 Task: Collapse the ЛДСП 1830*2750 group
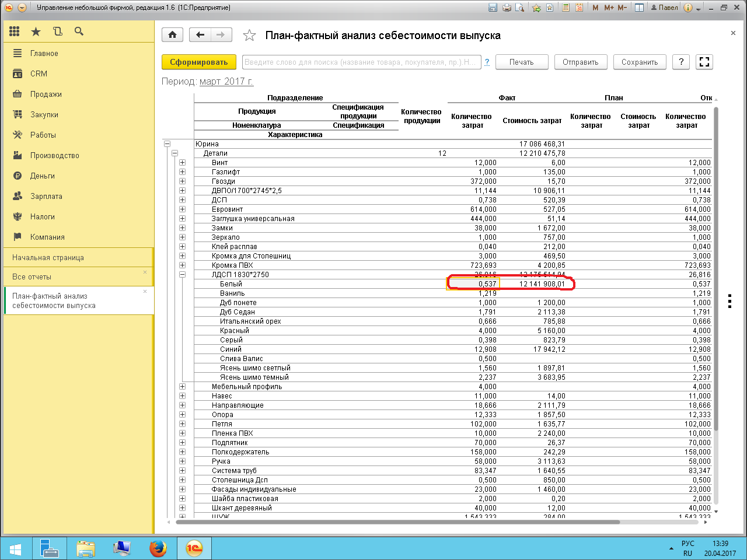click(183, 275)
